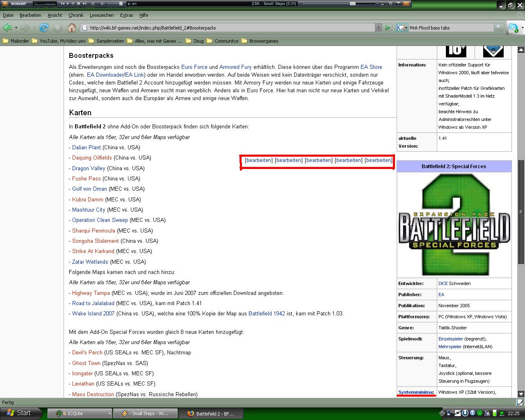The width and height of the screenshot is (525, 420).
Task: Expand the ICQLite taskbar group dropdown
Action: (109, 413)
